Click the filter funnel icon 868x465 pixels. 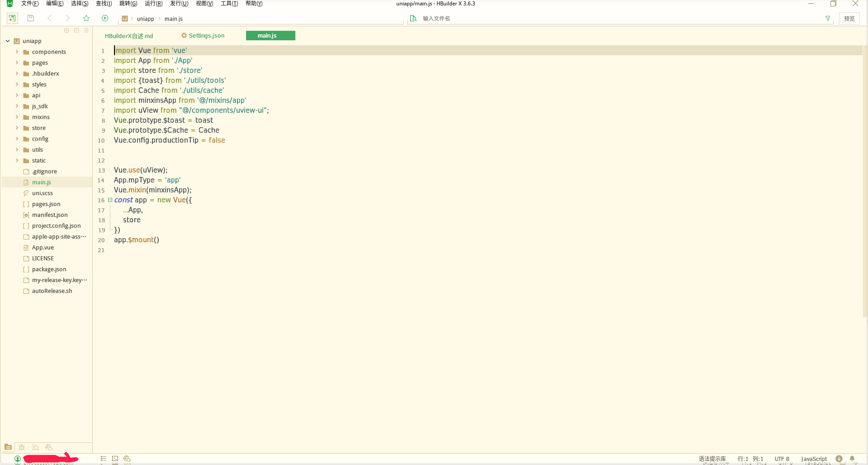tap(828, 19)
